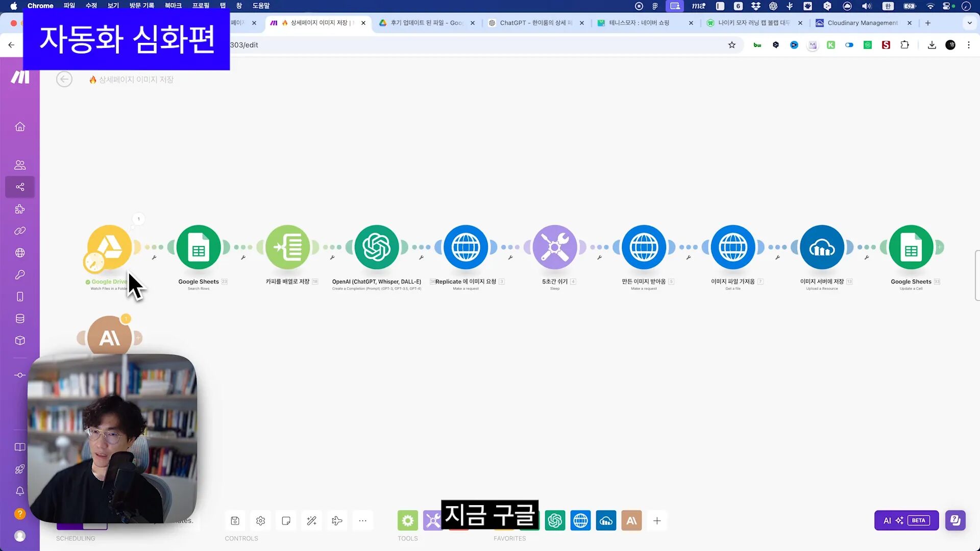Open the sidebar flow control slider icon
980x551 pixels.
(20, 375)
